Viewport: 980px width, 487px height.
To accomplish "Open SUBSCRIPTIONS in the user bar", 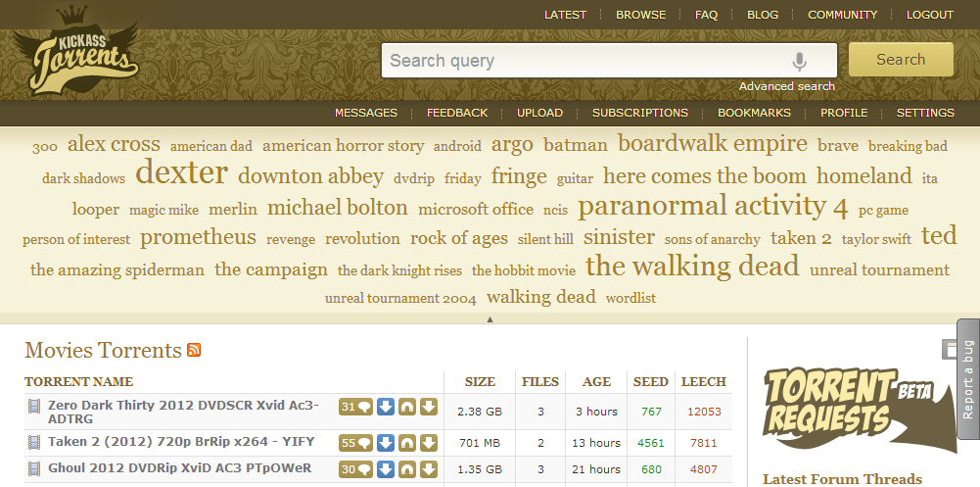I will point(640,113).
